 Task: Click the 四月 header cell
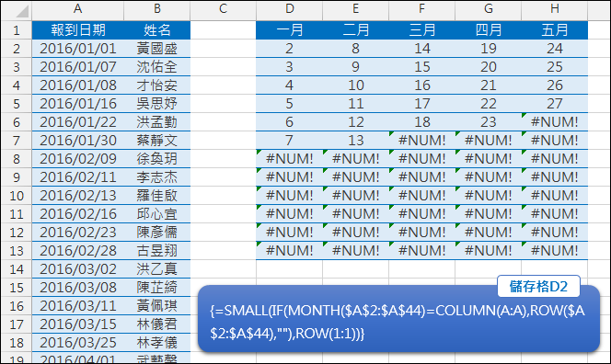pos(488,30)
